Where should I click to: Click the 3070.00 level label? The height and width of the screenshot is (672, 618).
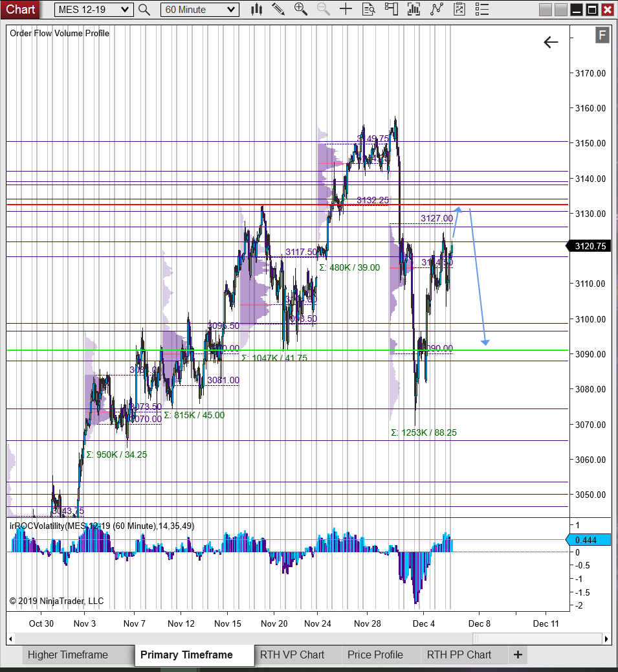coord(146,419)
